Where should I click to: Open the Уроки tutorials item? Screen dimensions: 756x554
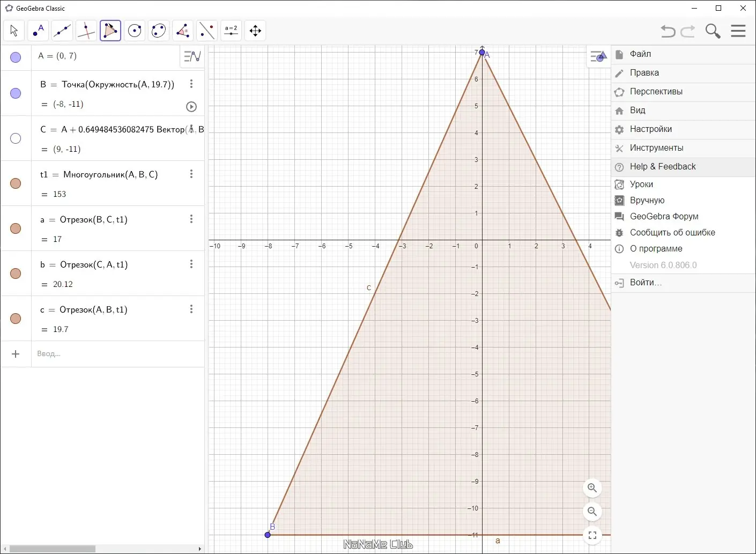683,184
